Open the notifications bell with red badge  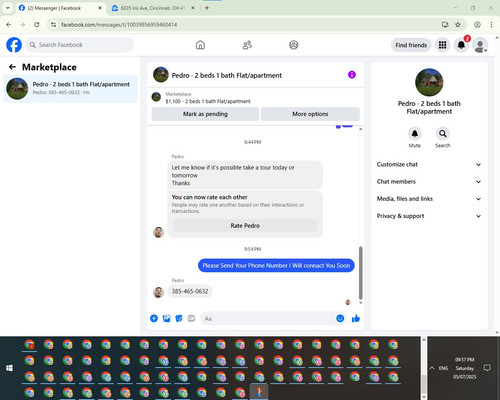point(461,45)
